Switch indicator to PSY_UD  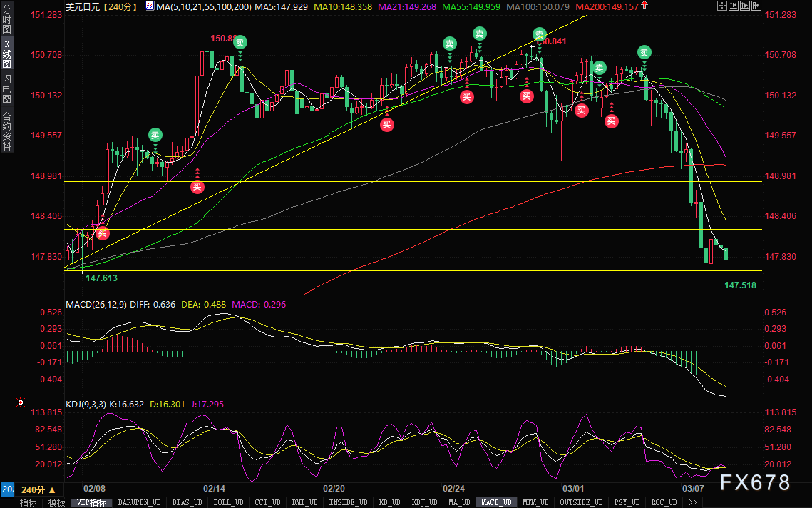tap(627, 502)
